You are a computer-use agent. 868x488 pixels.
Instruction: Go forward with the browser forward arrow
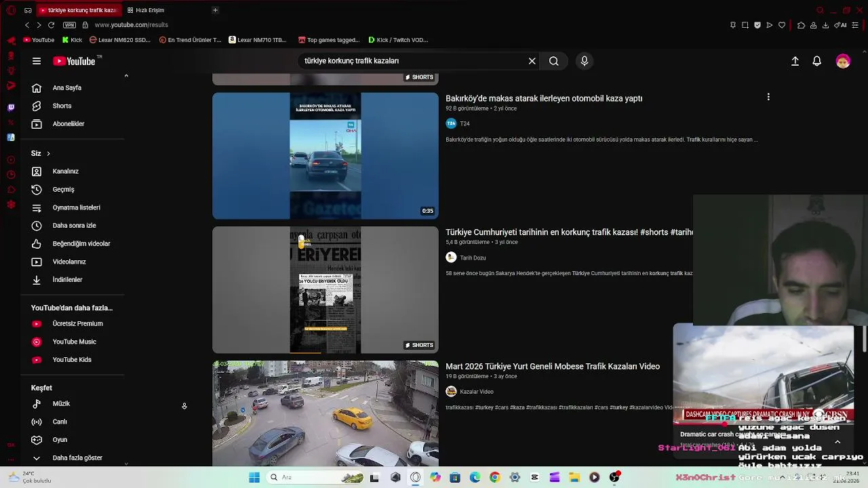[x=39, y=25]
